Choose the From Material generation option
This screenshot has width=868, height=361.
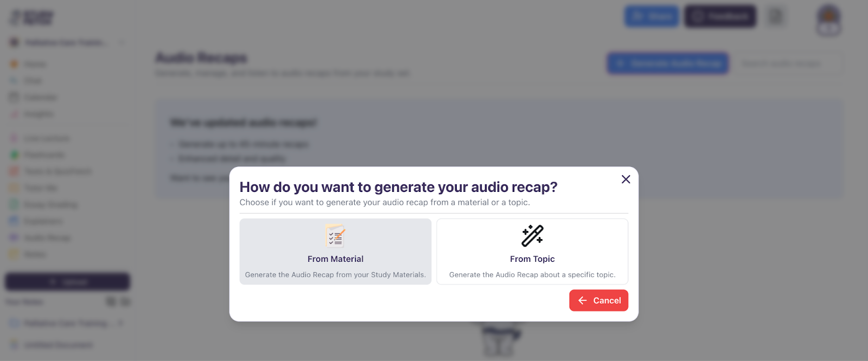coord(335,251)
